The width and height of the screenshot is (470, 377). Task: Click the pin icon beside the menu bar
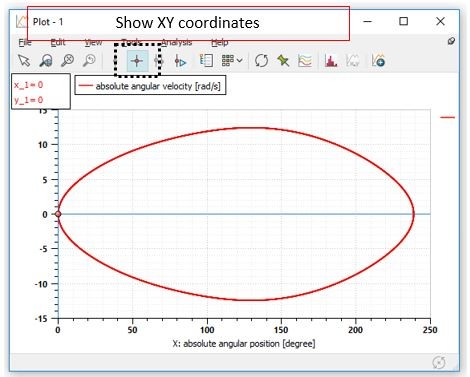[451, 41]
